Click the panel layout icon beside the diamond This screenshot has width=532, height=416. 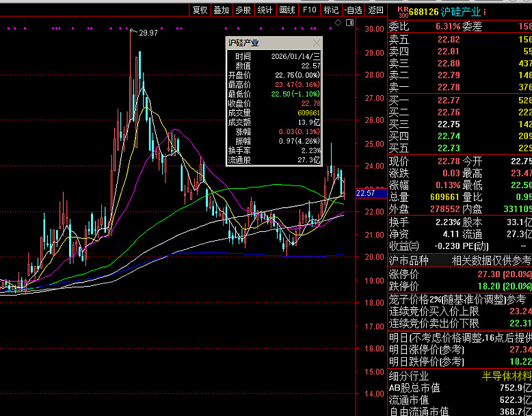(x=349, y=23)
